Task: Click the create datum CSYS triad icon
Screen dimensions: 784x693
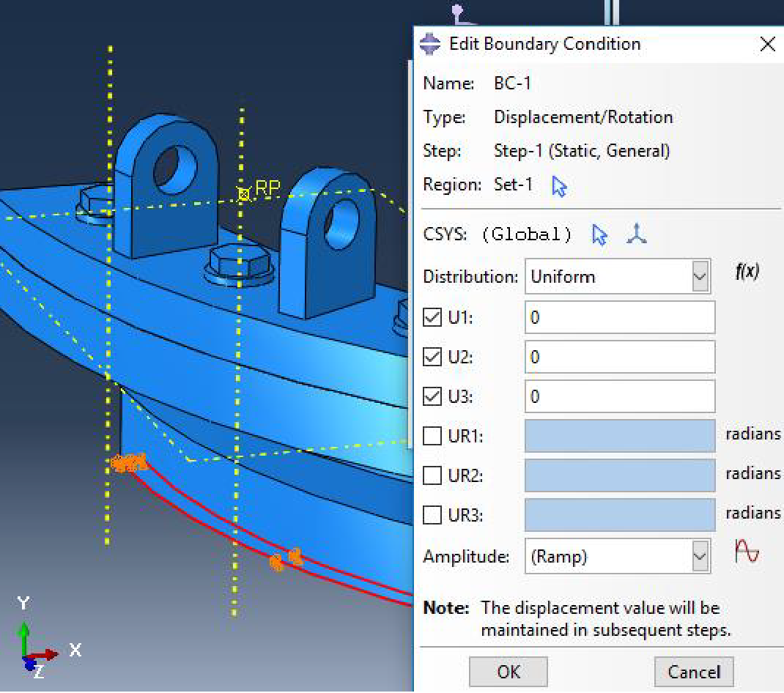Action: pos(636,234)
